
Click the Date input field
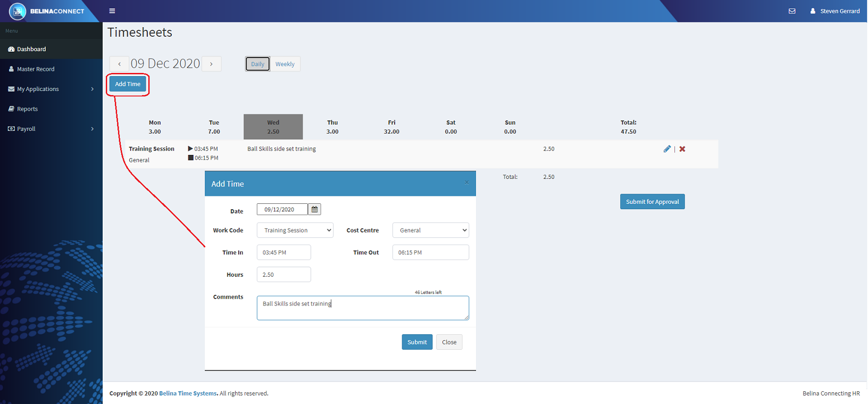coord(282,209)
